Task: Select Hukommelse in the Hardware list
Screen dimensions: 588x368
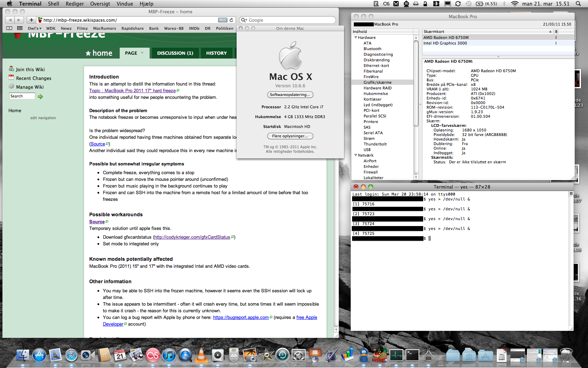Action: [x=376, y=94]
